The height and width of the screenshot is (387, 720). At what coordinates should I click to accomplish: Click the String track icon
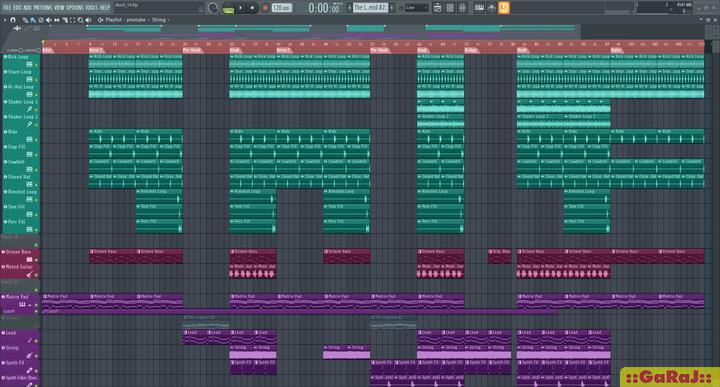29,355
